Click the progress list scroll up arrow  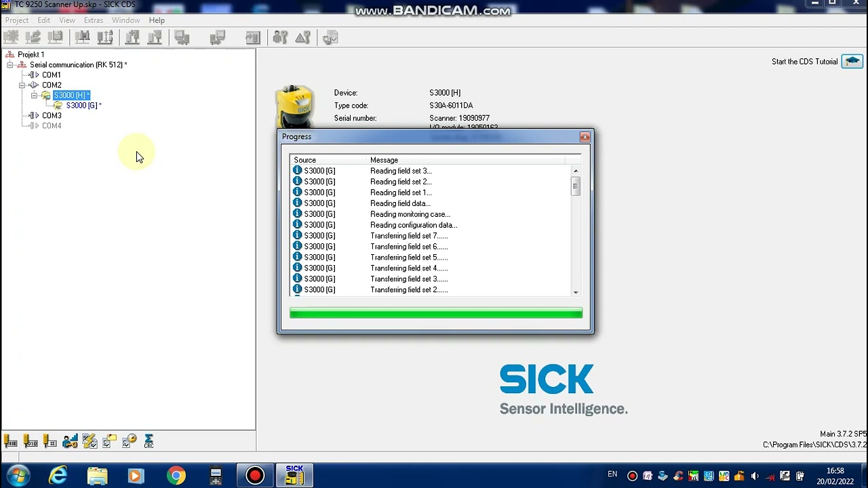[576, 171]
